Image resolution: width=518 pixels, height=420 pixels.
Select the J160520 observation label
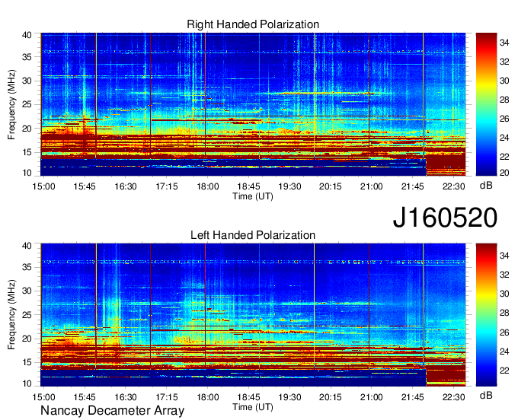[445, 218]
